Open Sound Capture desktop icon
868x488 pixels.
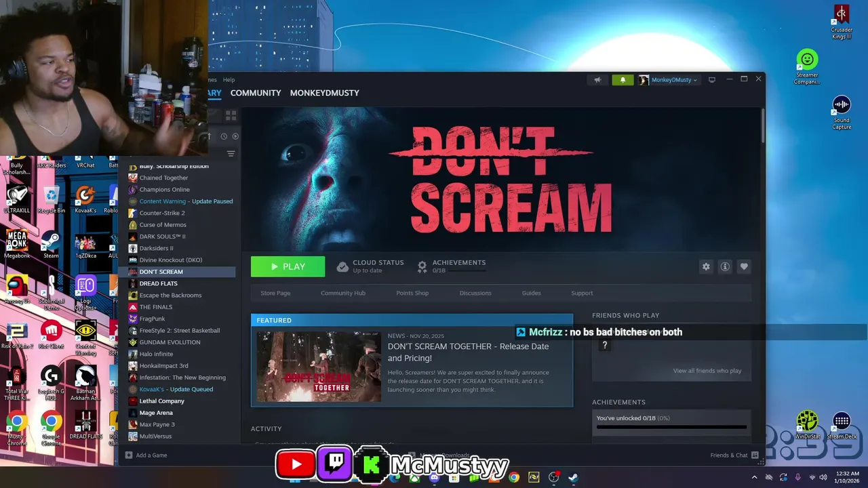coord(842,113)
